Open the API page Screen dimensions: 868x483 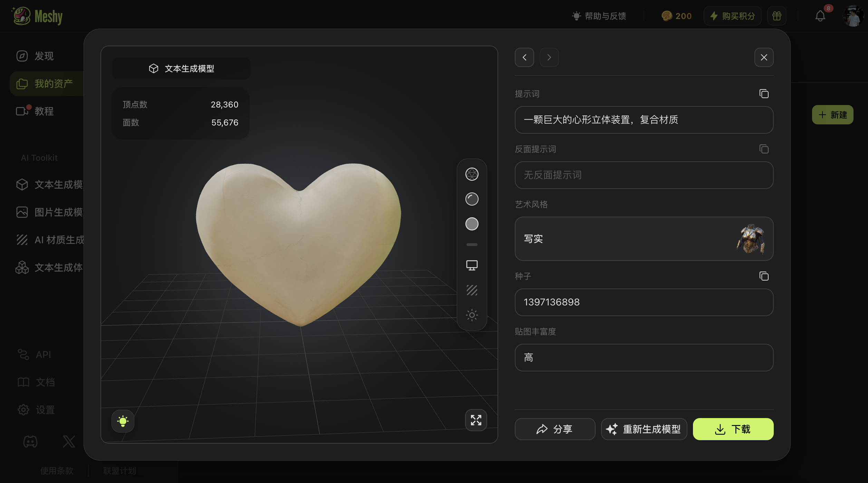tap(34, 354)
